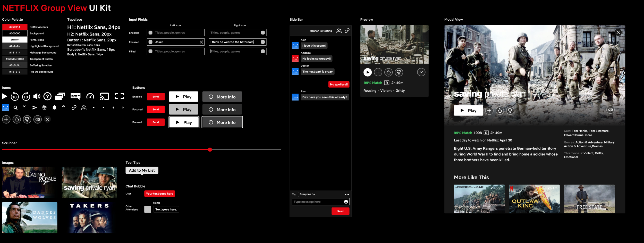644x243 pixels.
Task: Click the circled plus icon in Icons section
Action: 6,119
